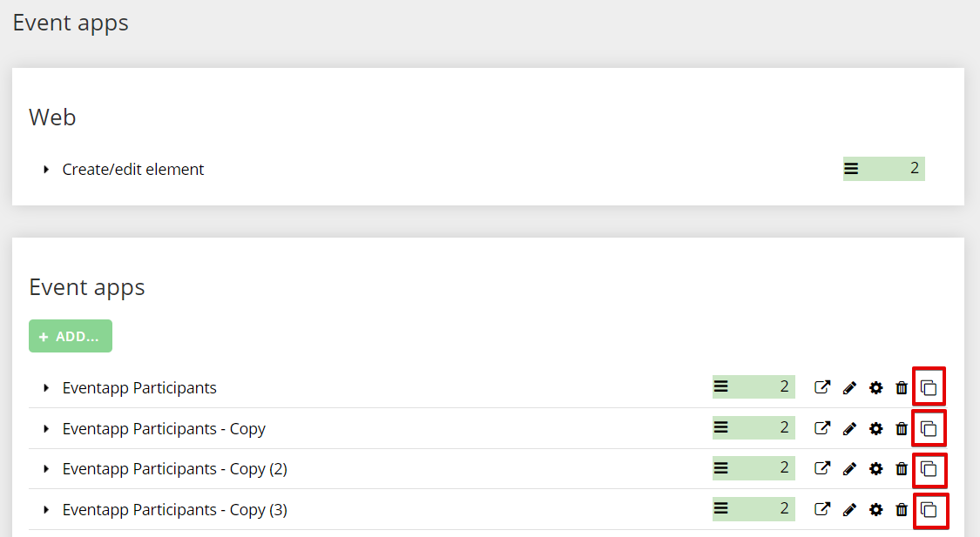
Task: Open settings gear for Eventapp Participants
Action: [x=876, y=388]
